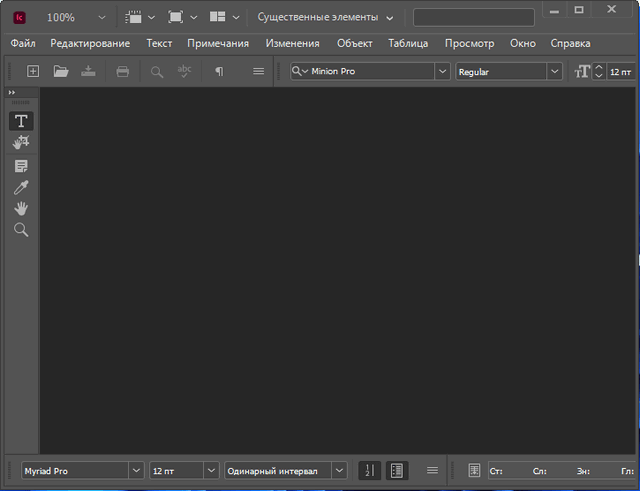This screenshot has height=491, width=640.
Task: Select the Type tool
Action: tap(21, 121)
